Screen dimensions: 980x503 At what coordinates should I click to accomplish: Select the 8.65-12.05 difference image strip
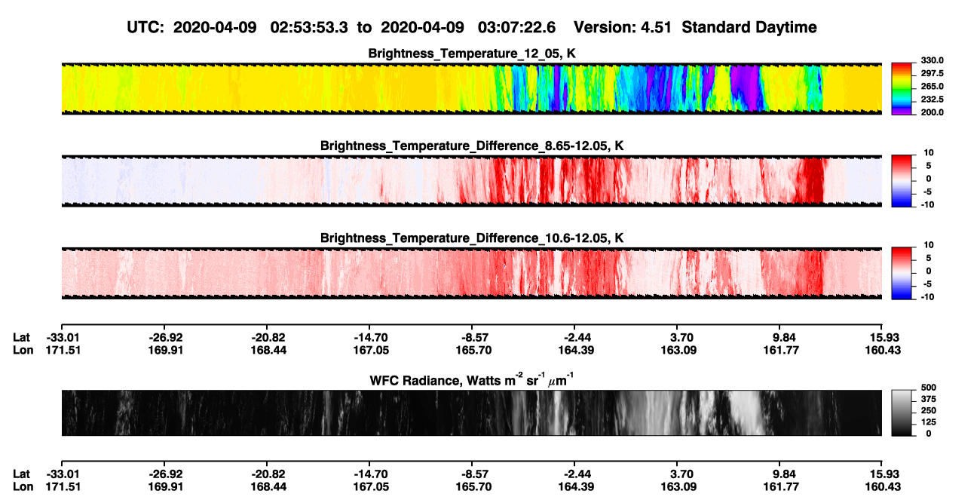click(x=471, y=181)
